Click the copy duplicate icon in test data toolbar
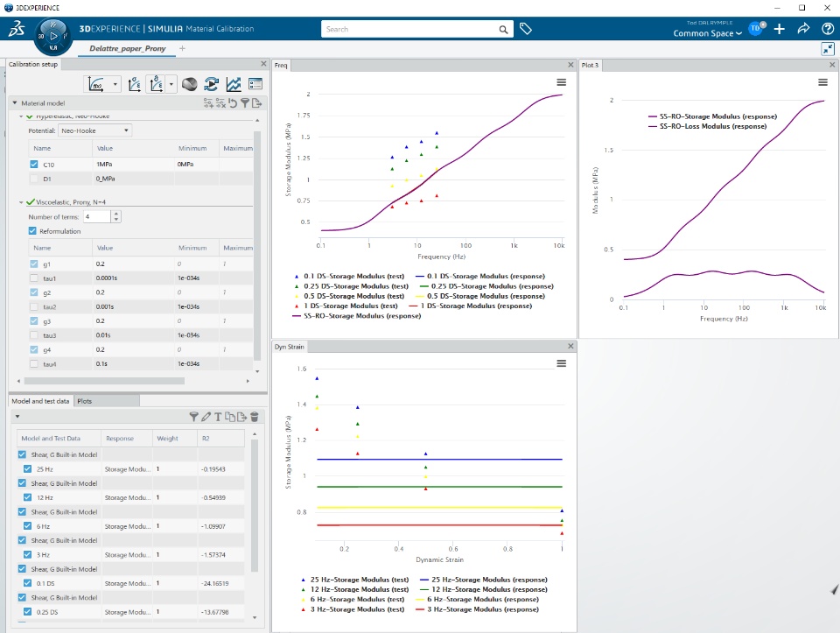Image resolution: width=840 pixels, height=633 pixels. point(230,417)
